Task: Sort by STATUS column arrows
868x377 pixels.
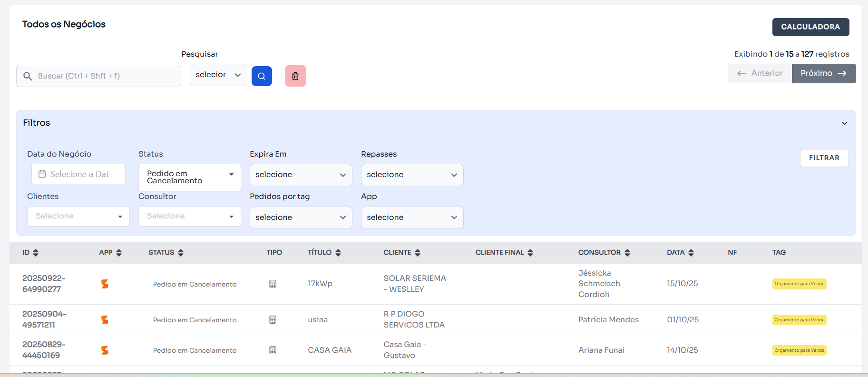Action: point(181,253)
